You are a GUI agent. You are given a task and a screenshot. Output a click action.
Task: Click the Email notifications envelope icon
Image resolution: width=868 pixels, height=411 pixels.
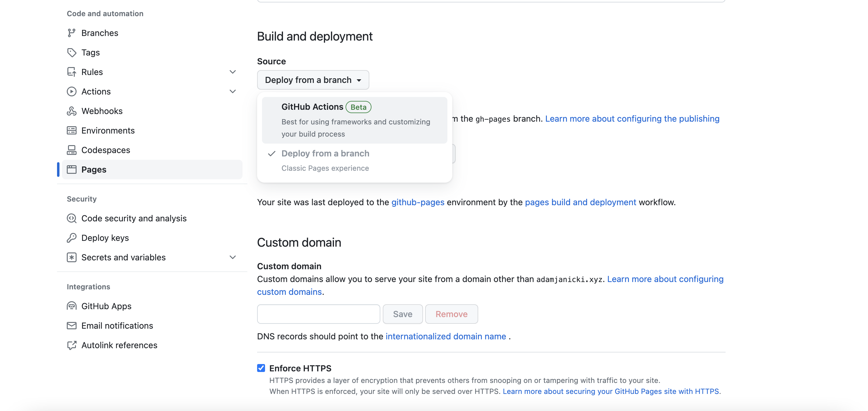(71, 326)
